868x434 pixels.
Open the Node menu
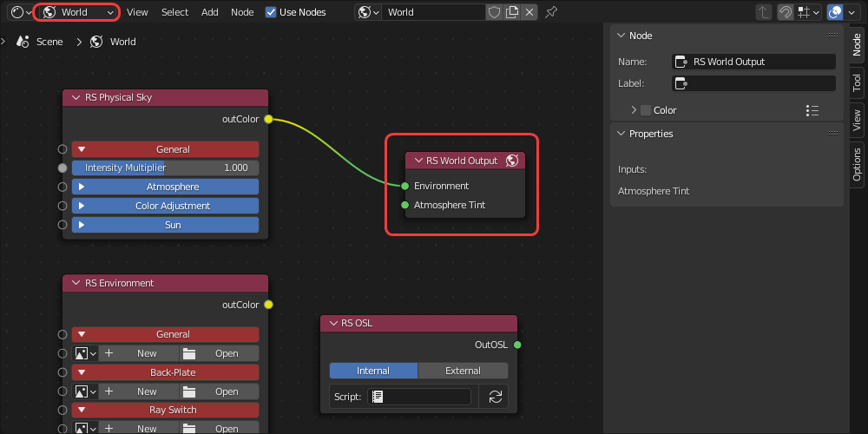point(242,12)
